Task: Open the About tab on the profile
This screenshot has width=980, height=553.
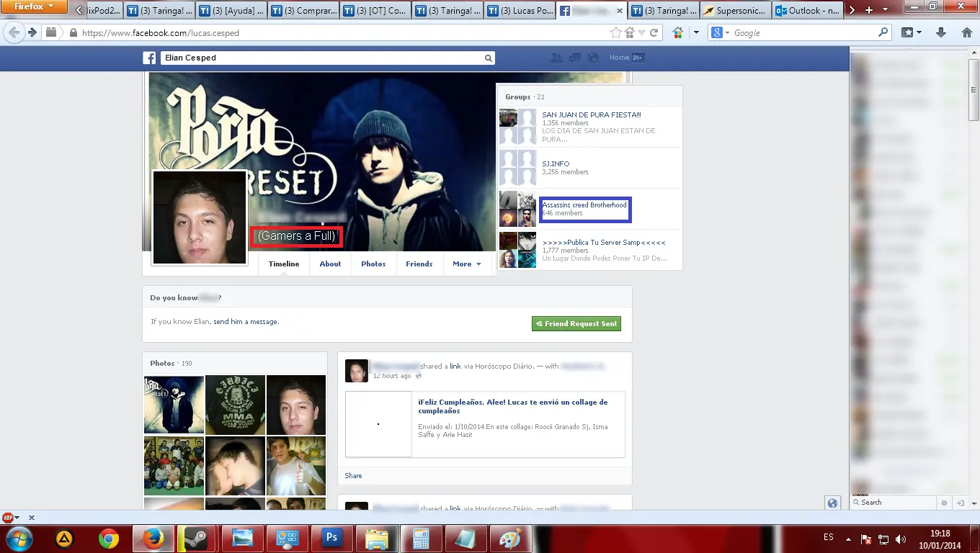Action: [x=330, y=264]
